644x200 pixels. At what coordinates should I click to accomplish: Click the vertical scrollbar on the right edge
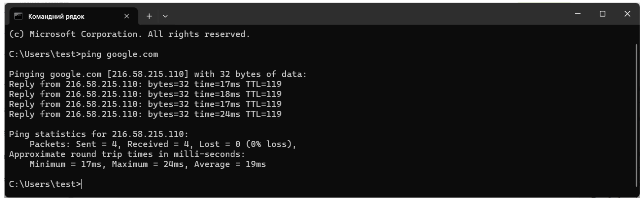[x=636, y=111]
